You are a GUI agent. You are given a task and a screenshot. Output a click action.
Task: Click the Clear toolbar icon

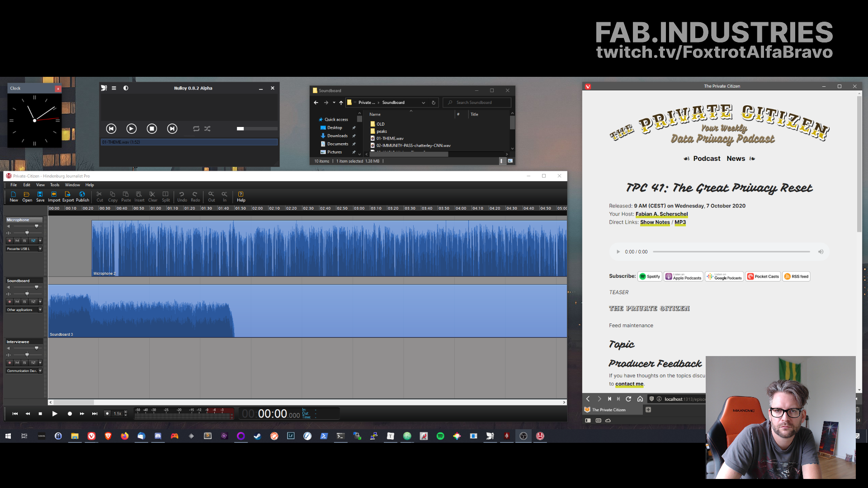(152, 197)
